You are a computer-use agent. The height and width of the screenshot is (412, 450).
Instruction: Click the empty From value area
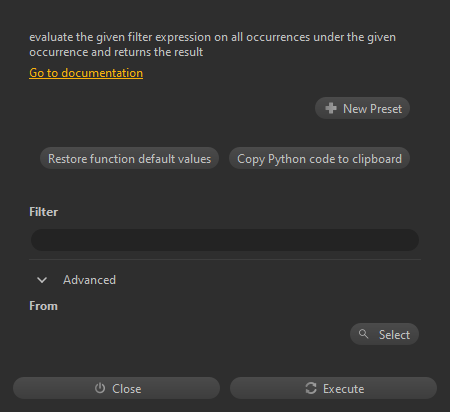tap(188, 334)
